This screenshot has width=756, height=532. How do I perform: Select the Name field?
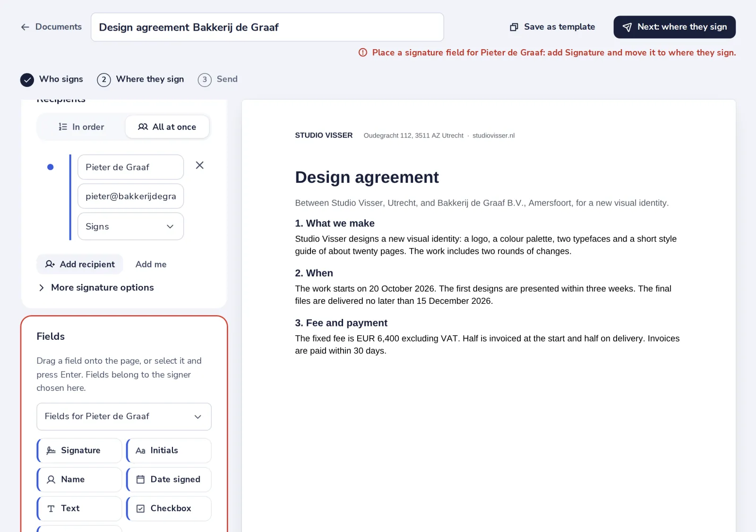[79, 480]
